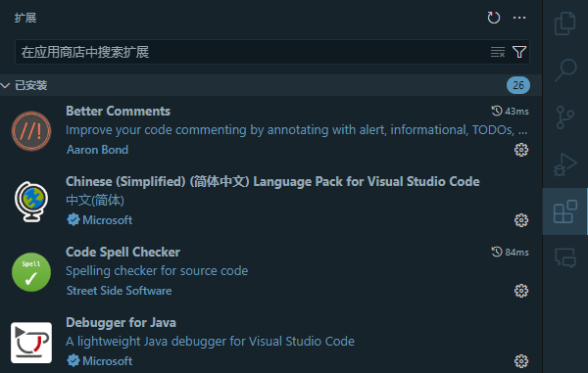
Task: Click Microsoft publisher under Debugger for Java
Action: coord(107,361)
